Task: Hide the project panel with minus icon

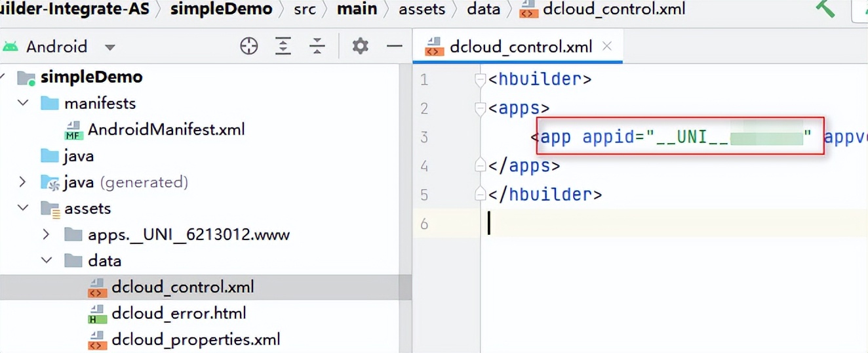Action: point(394,47)
